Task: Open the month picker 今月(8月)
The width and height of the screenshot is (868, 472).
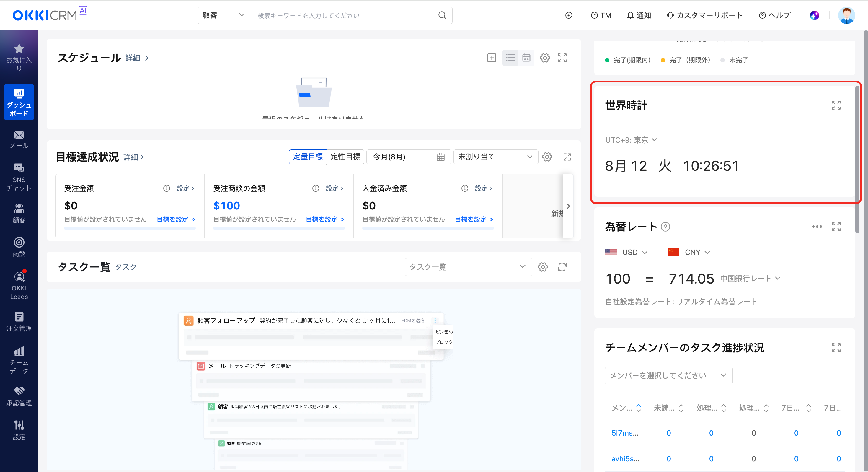Action: [x=408, y=157]
